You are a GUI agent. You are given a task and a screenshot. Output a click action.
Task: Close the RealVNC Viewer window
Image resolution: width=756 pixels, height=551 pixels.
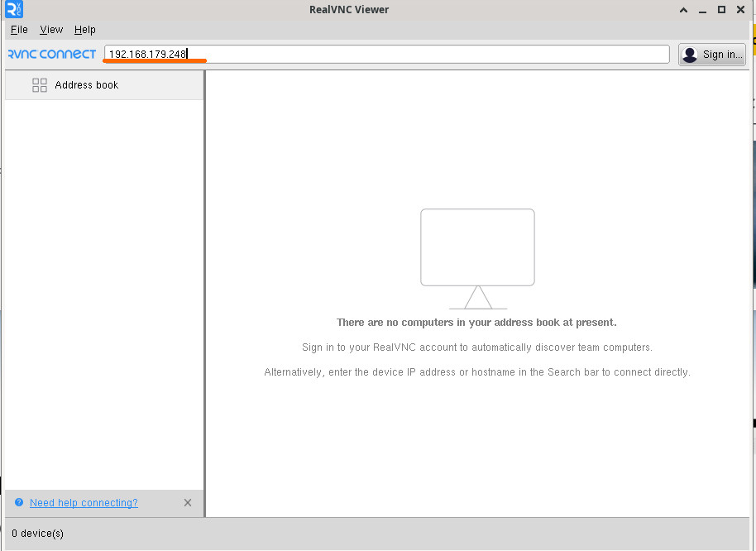(x=740, y=10)
